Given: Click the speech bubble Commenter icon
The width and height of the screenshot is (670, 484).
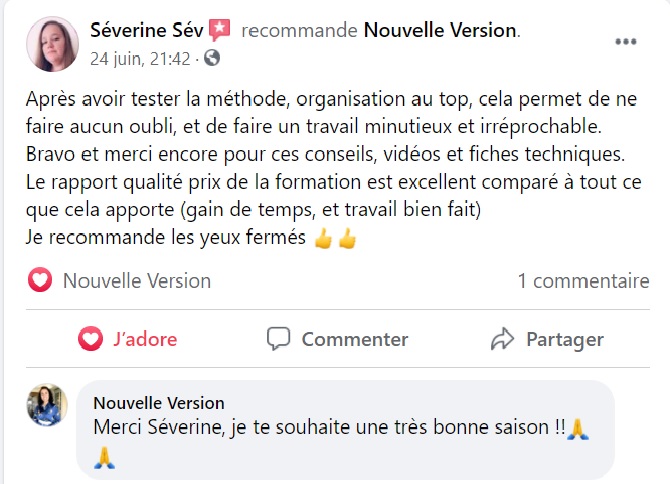Looking at the screenshot, I should (279, 339).
